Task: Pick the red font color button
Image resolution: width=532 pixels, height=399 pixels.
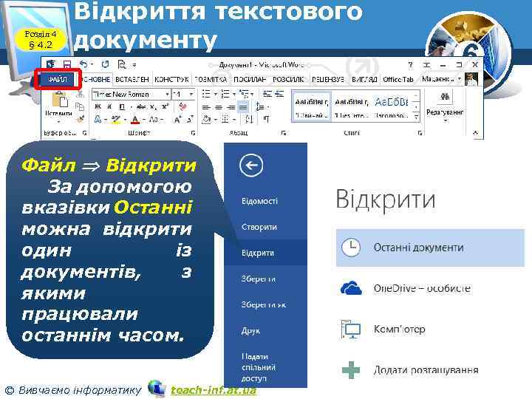Action: coord(135,120)
